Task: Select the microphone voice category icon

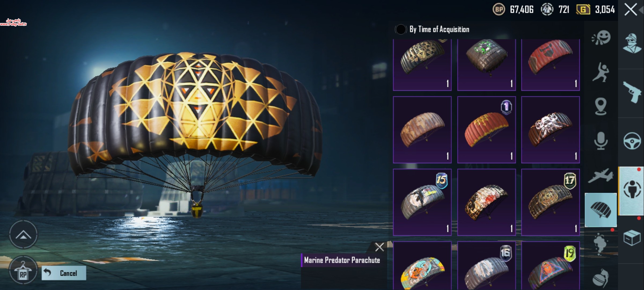Action: (601, 140)
